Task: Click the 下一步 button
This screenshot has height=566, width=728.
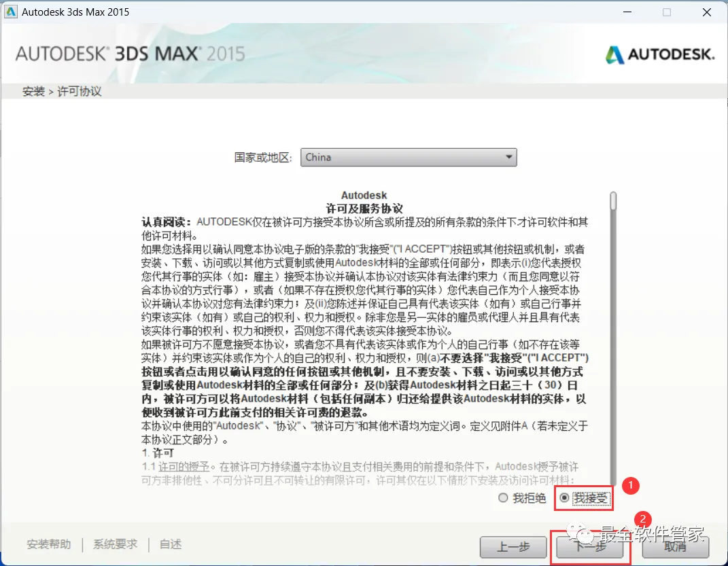Action: (x=589, y=547)
